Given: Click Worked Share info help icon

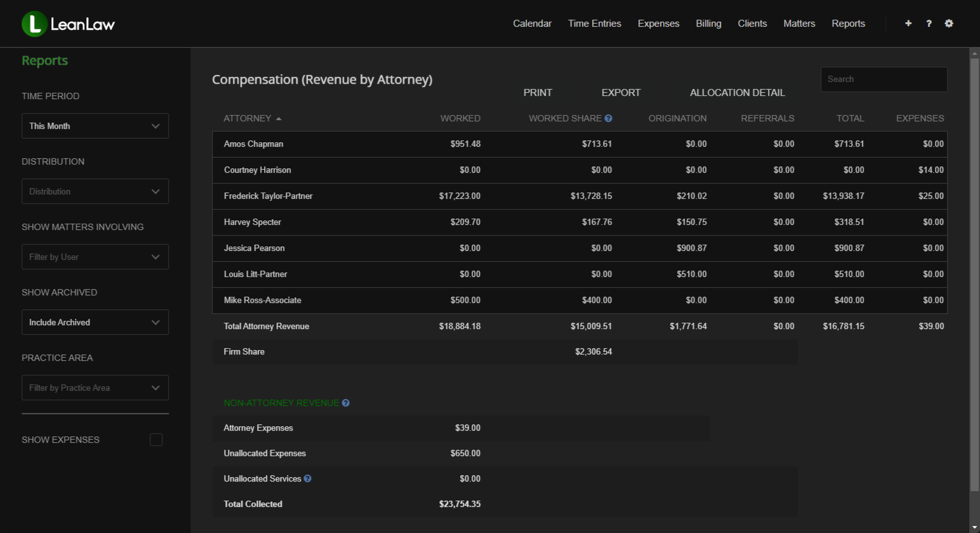Looking at the screenshot, I should pyautogui.click(x=608, y=118).
